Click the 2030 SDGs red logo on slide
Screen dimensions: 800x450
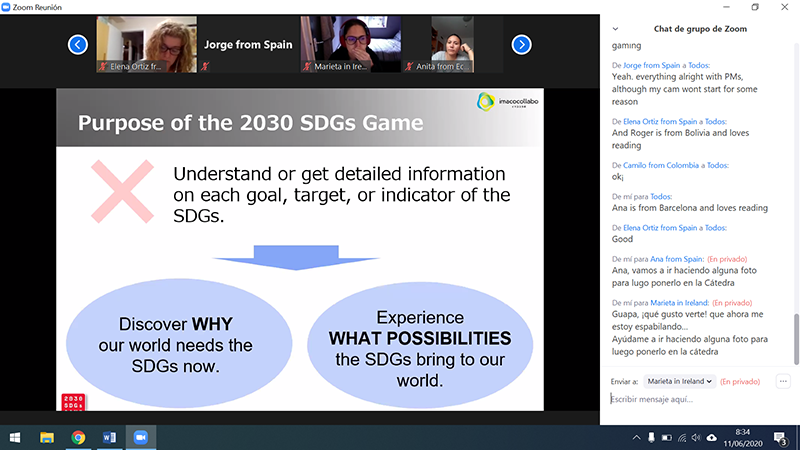(x=73, y=402)
